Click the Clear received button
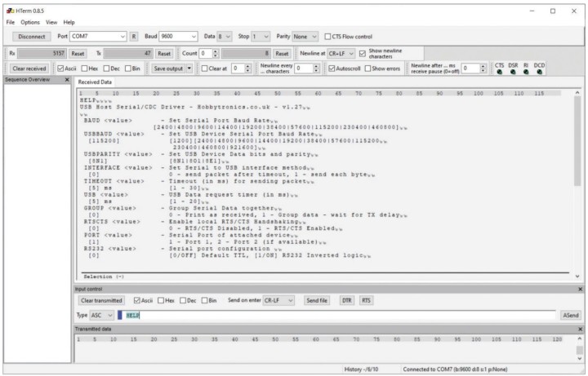This screenshot has width=588, height=376. pos(29,68)
